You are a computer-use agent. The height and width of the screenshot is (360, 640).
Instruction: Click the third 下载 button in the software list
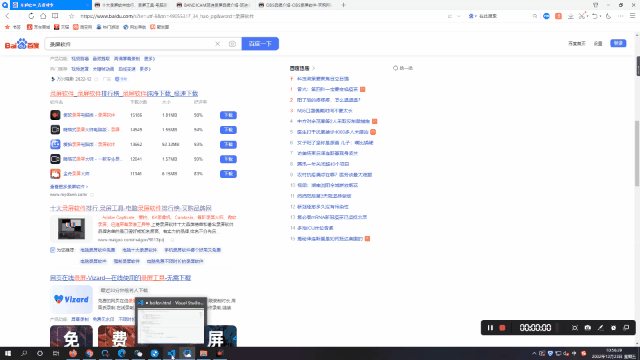228,144
